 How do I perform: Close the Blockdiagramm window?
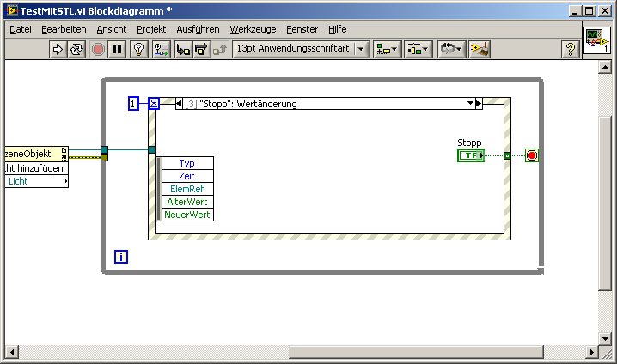[x=605, y=11]
